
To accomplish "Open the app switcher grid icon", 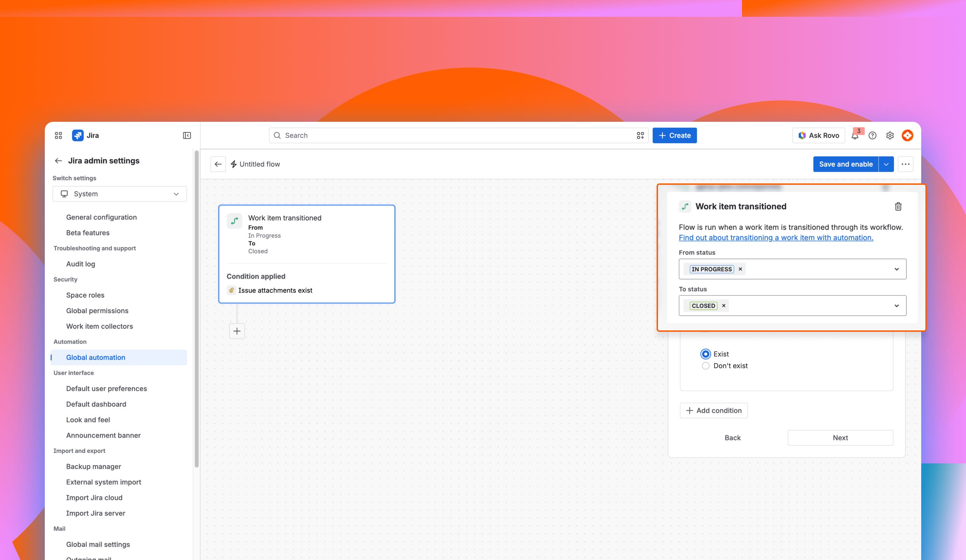I will click(58, 135).
